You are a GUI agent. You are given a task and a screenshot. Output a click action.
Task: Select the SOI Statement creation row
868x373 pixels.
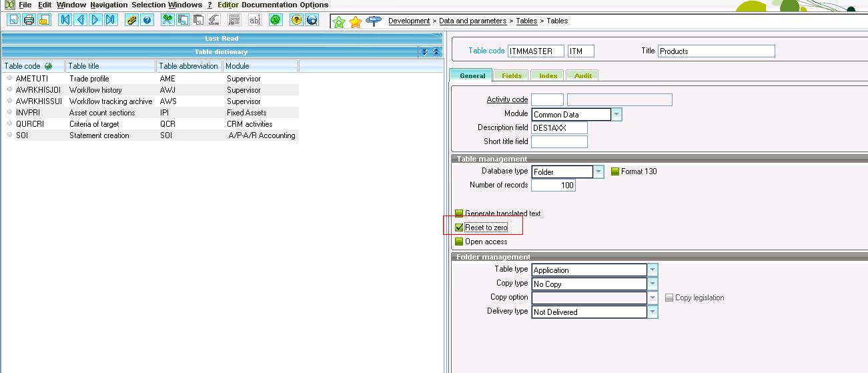click(151, 135)
